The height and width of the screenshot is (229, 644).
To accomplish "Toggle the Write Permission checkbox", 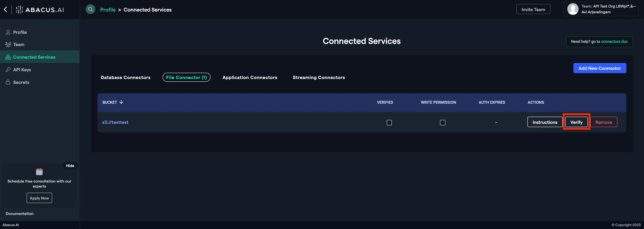I will (x=442, y=122).
